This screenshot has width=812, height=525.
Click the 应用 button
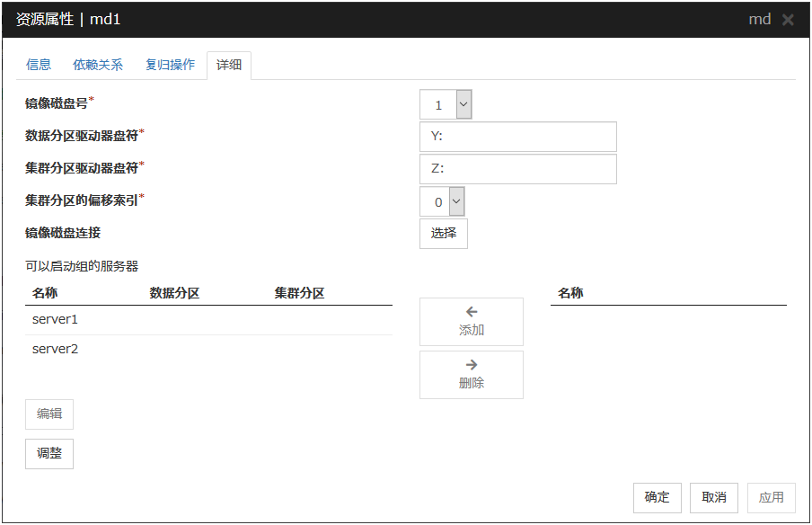tap(771, 498)
